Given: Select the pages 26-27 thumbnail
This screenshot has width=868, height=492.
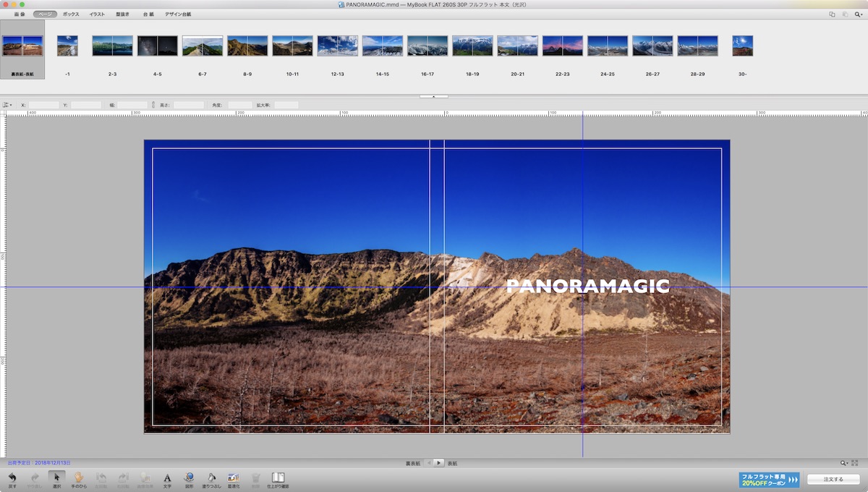Looking at the screenshot, I should pyautogui.click(x=652, y=46).
